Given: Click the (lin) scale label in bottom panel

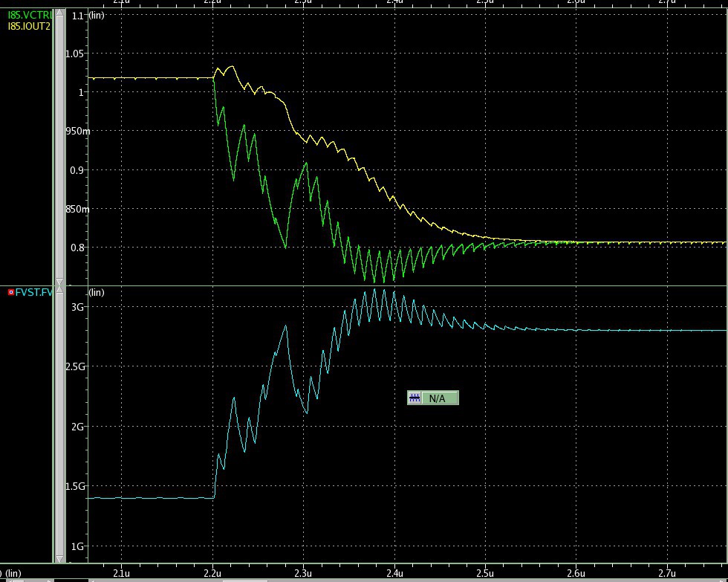Looking at the screenshot, I should [97, 293].
